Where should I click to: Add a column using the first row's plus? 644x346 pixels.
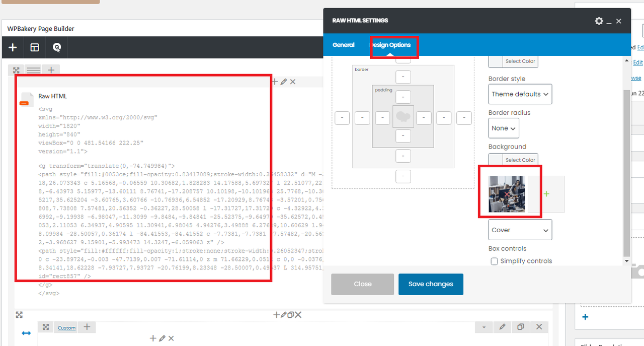click(x=51, y=70)
